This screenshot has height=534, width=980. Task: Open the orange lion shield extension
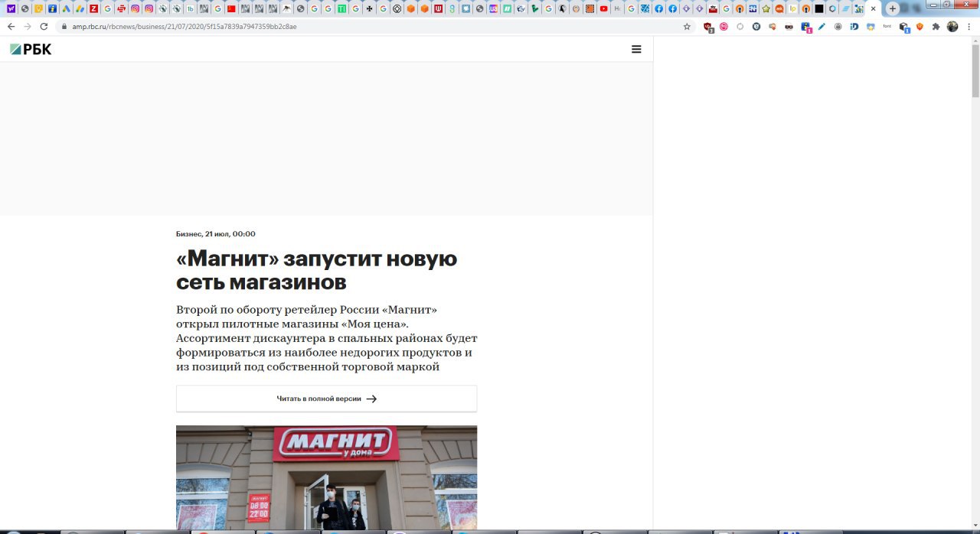coord(920,26)
